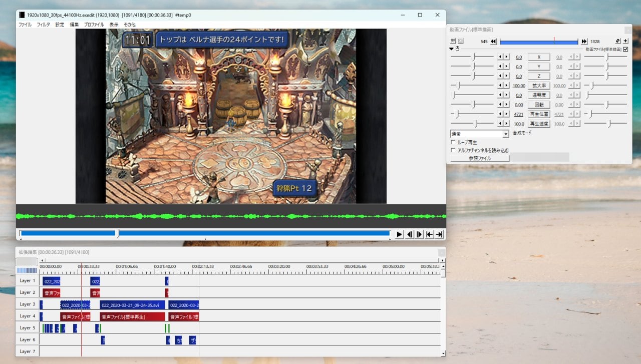Viewport: 641px width, 364px height.
Task: Click the left 再生速度 slider
Action: point(472,124)
